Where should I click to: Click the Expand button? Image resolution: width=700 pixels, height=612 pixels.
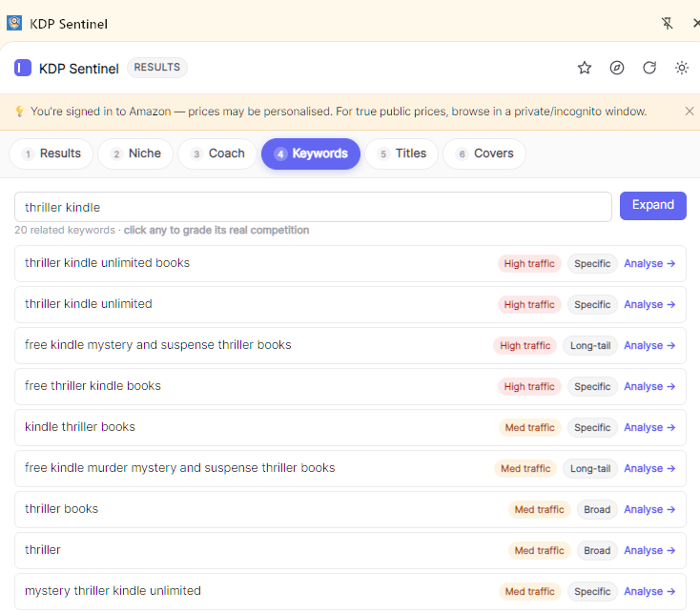point(652,205)
